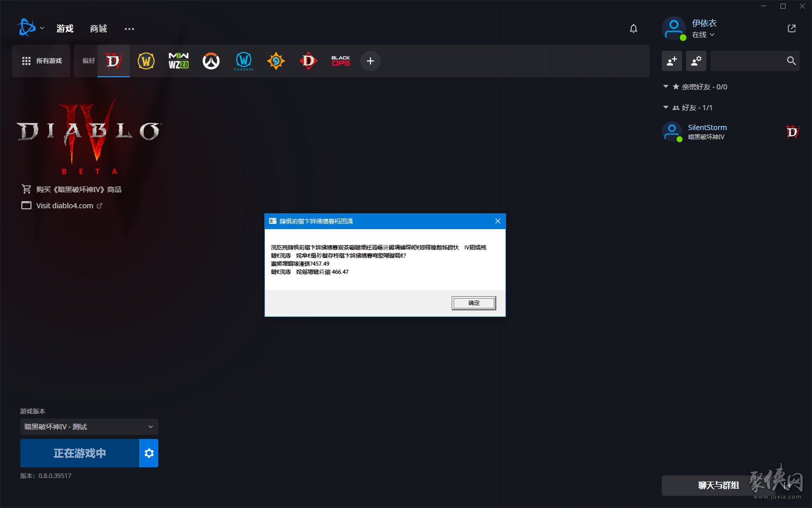Open the Battle.net logo menu
812x508 pixels.
(26, 27)
